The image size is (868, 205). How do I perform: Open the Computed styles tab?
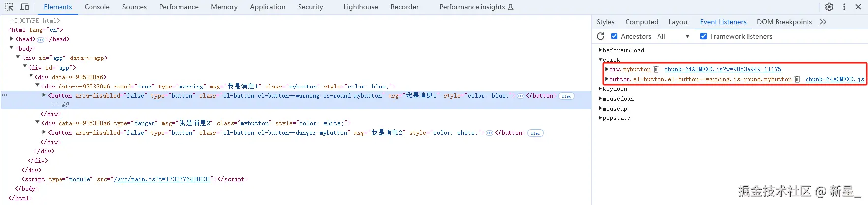[641, 22]
